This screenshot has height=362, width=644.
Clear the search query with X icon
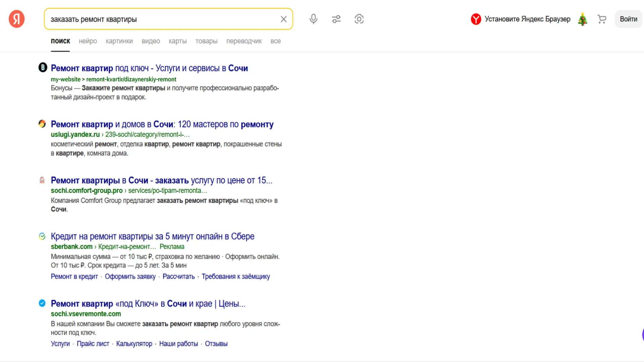(283, 19)
